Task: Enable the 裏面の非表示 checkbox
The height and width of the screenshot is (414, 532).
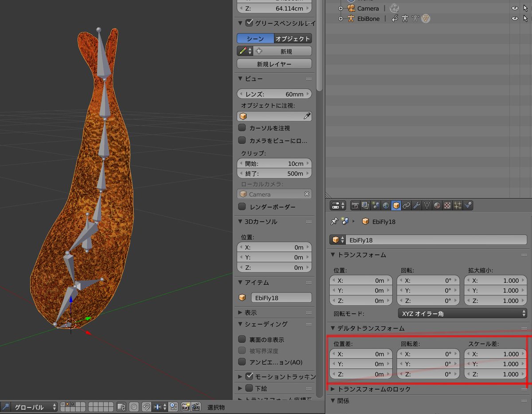Action: 242,339
